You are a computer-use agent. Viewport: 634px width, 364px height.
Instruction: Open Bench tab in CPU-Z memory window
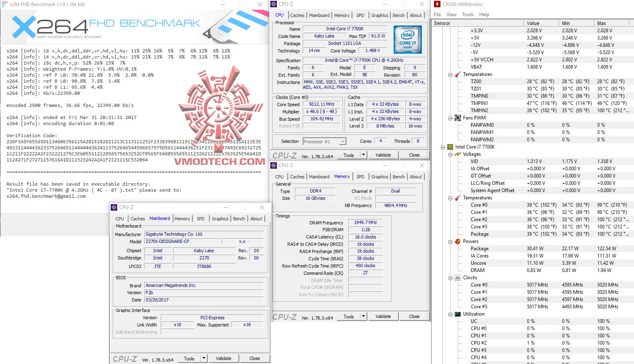pyautogui.click(x=399, y=177)
